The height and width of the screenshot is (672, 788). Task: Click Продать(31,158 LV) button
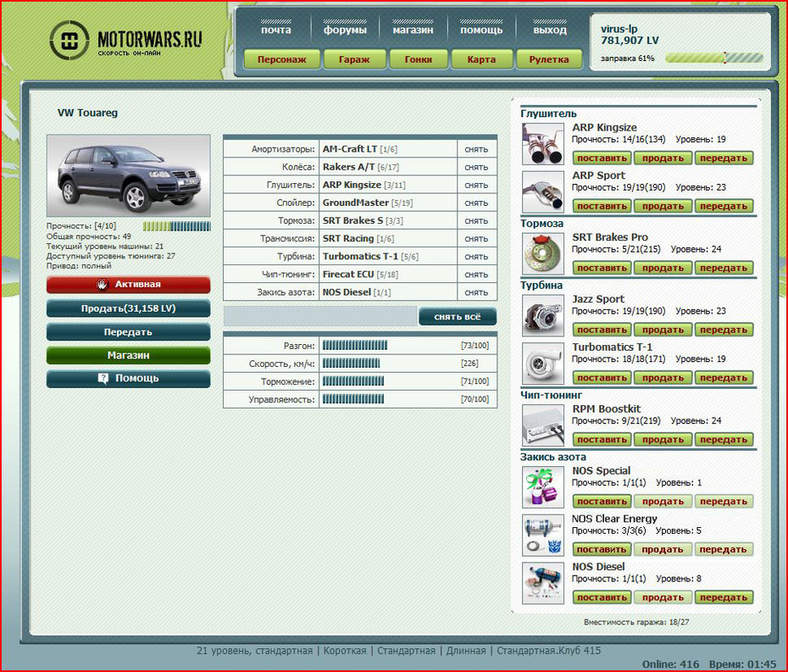[129, 308]
